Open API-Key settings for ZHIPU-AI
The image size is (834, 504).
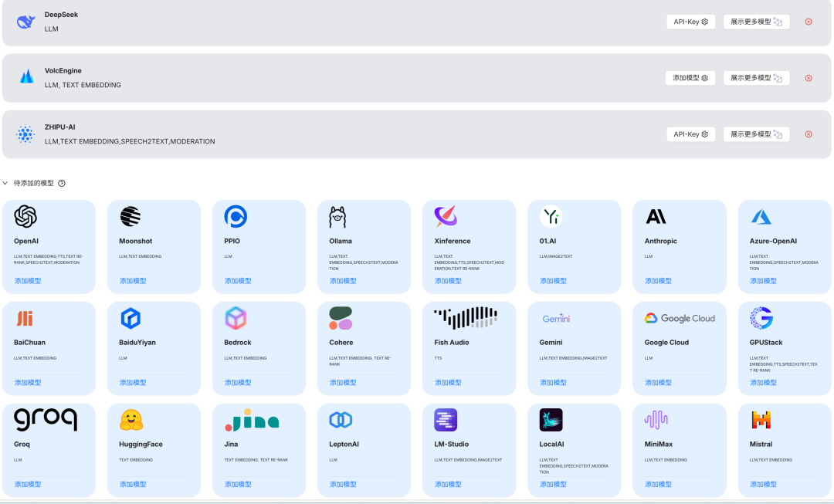[690, 134]
